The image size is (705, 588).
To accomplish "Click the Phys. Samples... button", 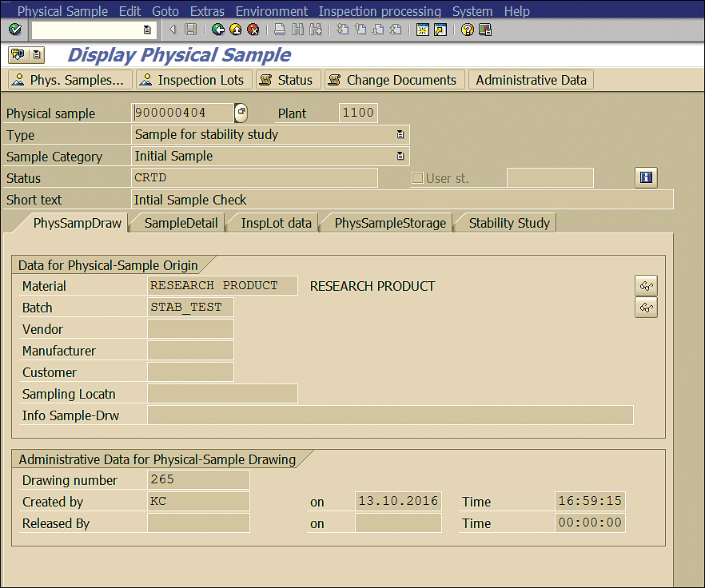I will [70, 80].
